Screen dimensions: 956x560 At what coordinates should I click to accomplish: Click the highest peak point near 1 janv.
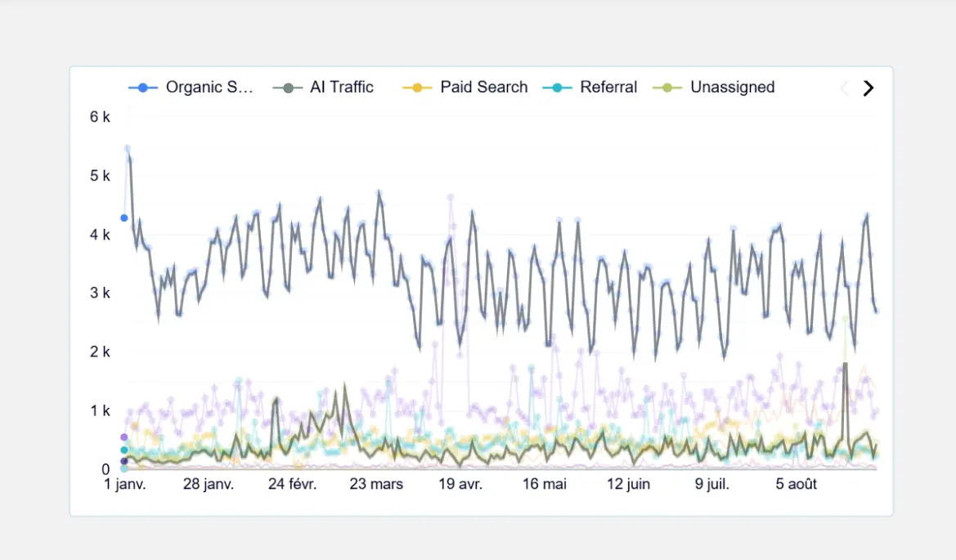pyautogui.click(x=127, y=148)
